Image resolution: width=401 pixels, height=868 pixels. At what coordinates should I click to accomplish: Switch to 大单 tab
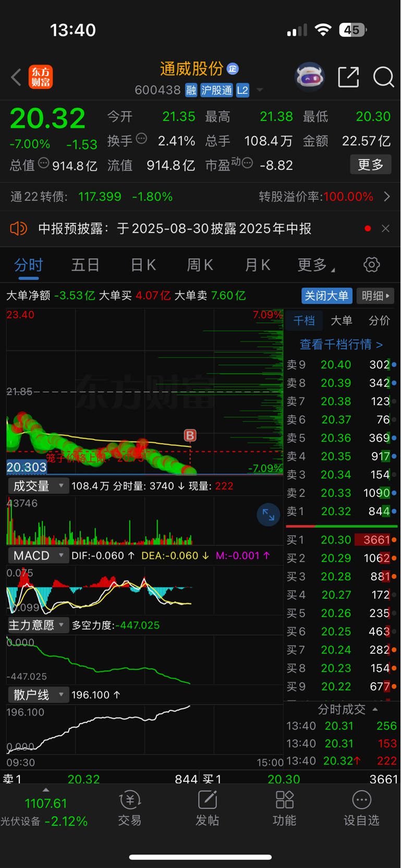(342, 321)
